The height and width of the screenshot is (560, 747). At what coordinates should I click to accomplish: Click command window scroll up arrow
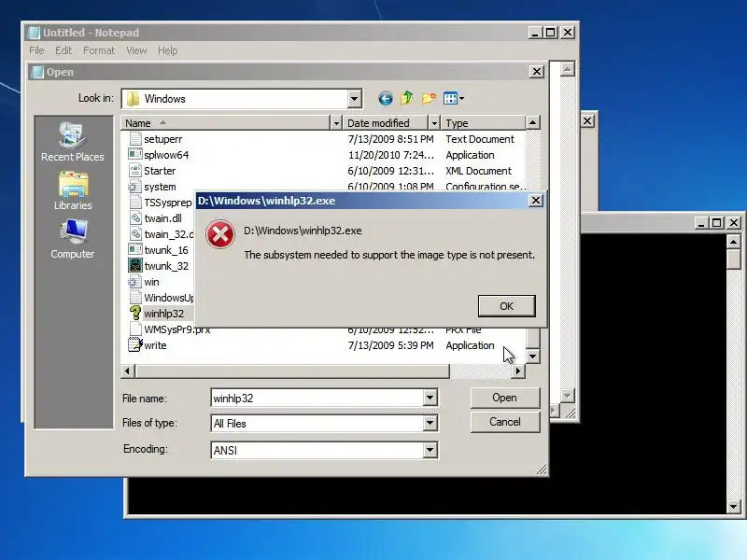click(734, 242)
